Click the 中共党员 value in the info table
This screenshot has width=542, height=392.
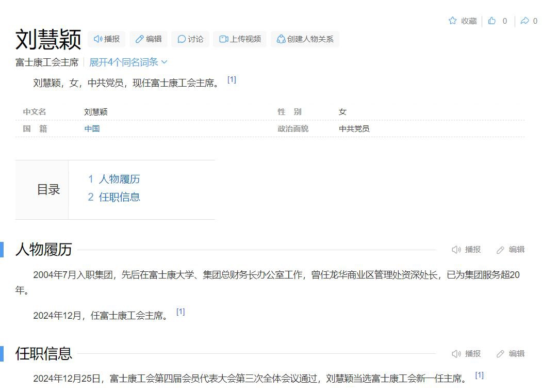coord(354,128)
